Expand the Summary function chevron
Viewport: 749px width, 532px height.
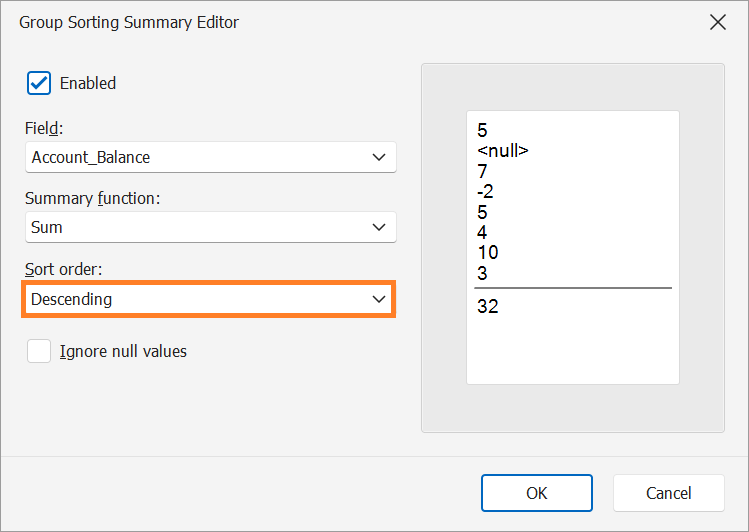pyautogui.click(x=379, y=227)
